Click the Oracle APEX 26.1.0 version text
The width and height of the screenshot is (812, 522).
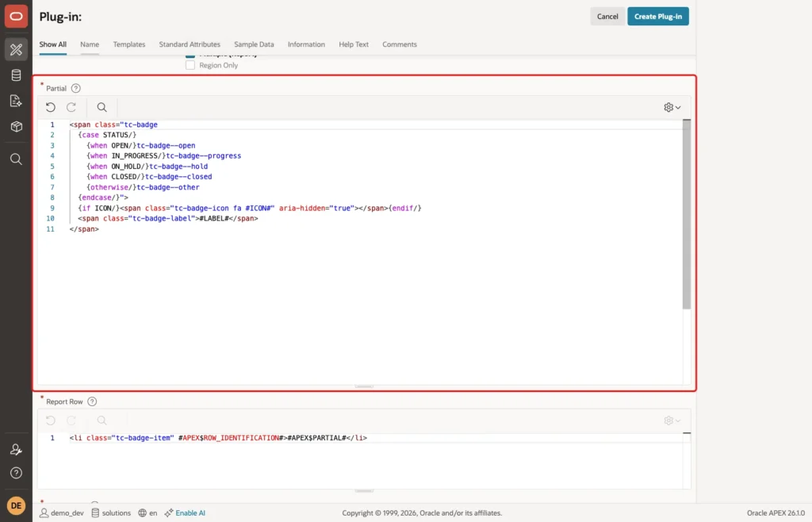776,512
